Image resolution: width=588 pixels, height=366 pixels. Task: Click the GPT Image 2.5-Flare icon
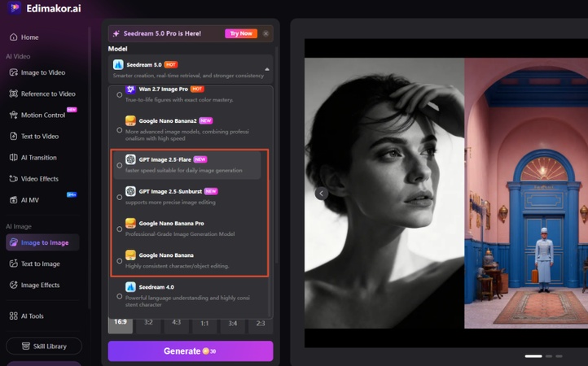tap(130, 159)
